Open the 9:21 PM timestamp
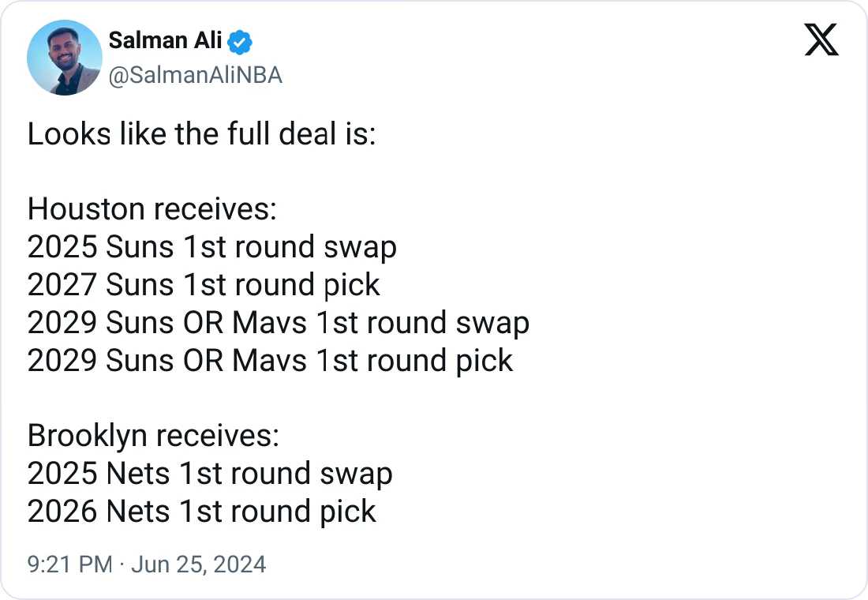868x600 pixels. (69, 564)
